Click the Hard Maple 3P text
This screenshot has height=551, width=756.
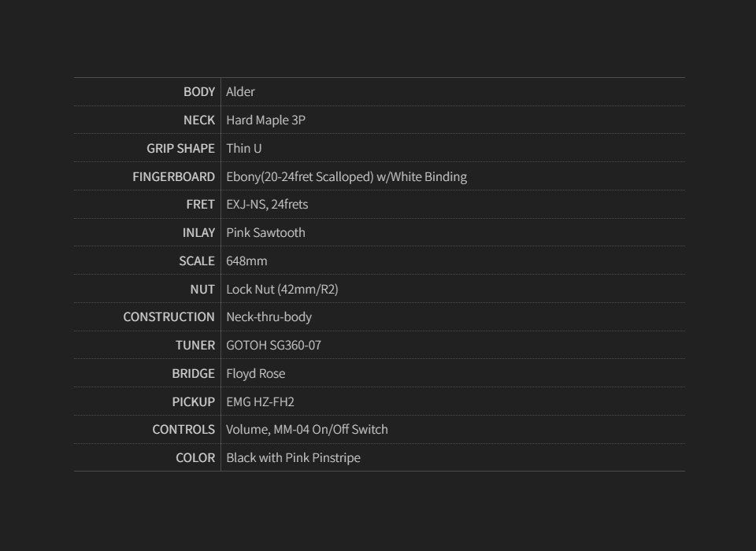click(265, 120)
